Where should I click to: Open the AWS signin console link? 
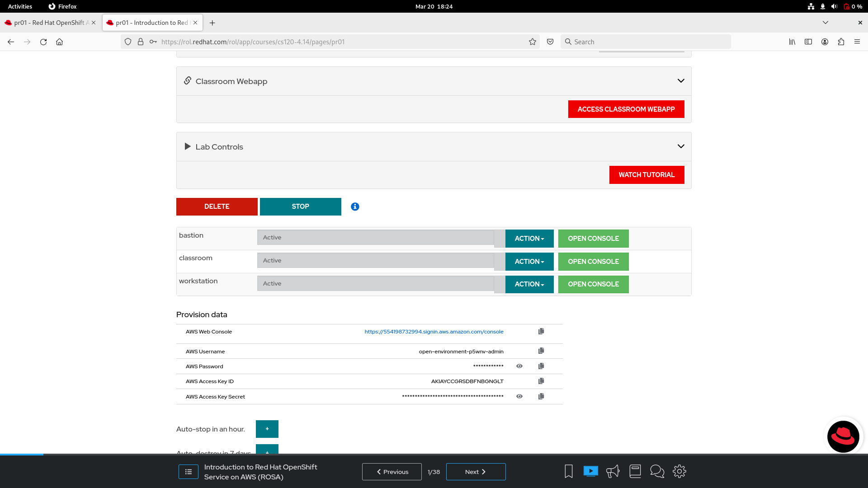pos(434,332)
